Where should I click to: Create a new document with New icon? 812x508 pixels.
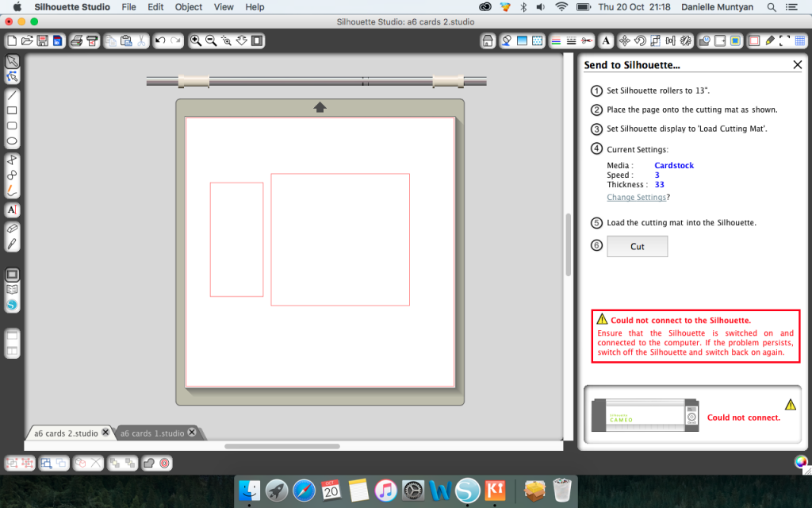tap(12, 40)
